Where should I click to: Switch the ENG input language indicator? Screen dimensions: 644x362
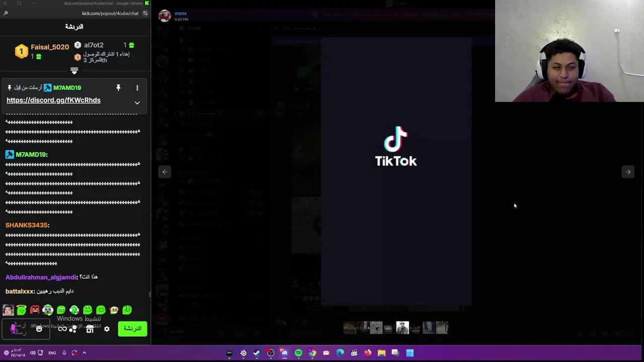point(52,353)
